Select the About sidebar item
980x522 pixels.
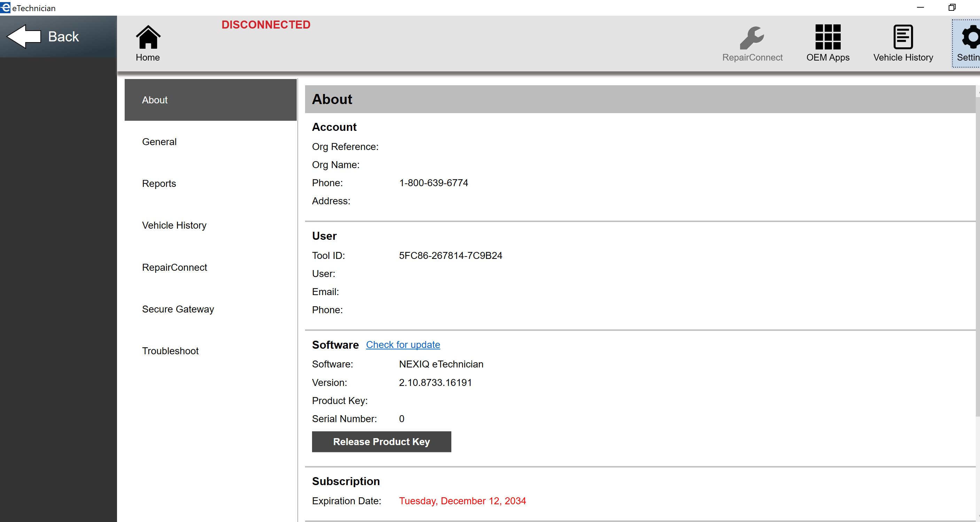point(210,100)
